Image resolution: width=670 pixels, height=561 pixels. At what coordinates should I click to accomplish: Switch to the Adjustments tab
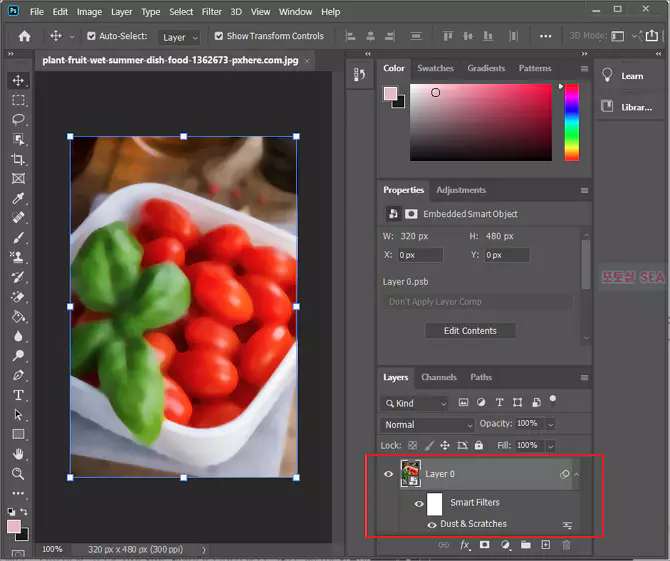tap(461, 190)
